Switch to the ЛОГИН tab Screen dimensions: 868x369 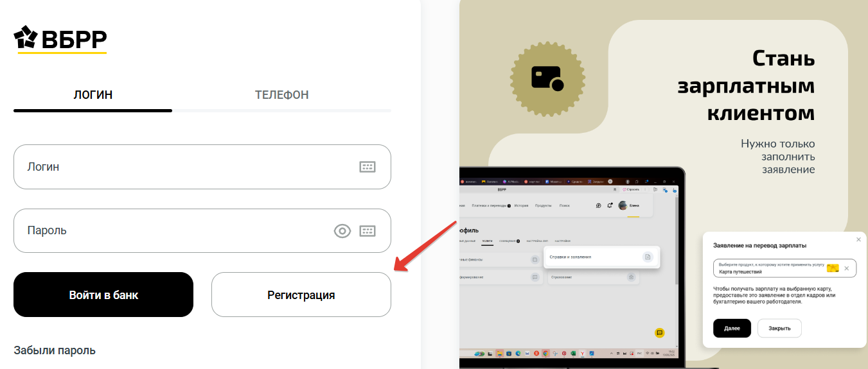click(93, 95)
